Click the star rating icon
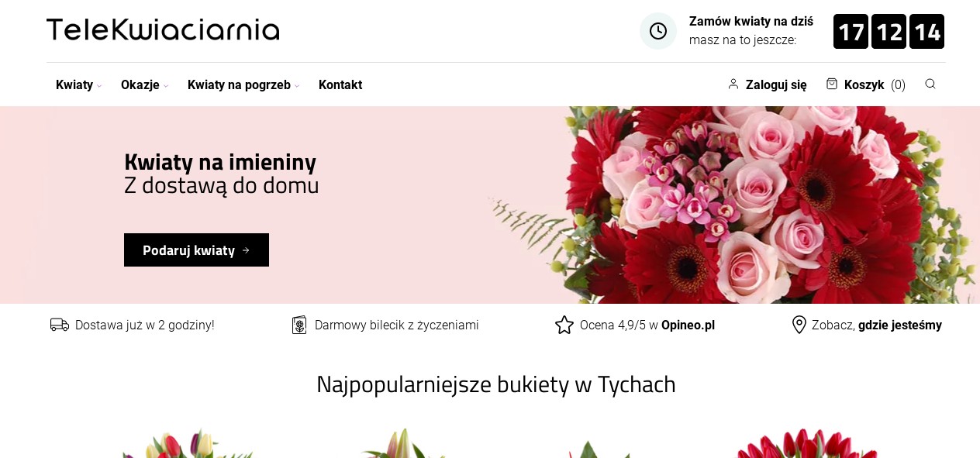 [x=564, y=325]
